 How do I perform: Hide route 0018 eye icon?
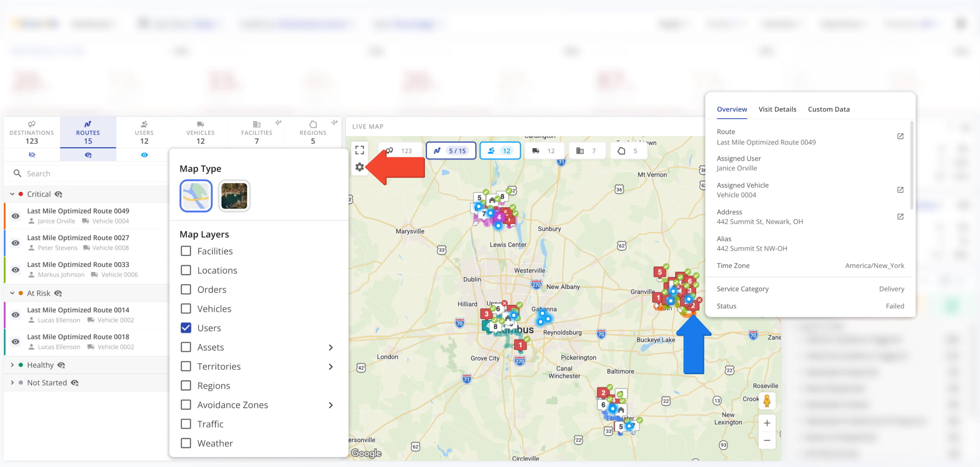15,342
